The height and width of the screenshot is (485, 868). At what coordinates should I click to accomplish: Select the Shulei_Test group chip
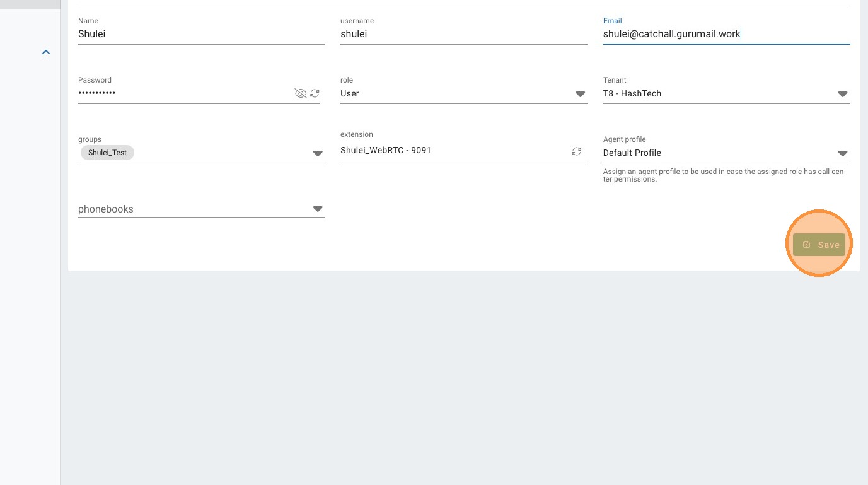click(107, 153)
